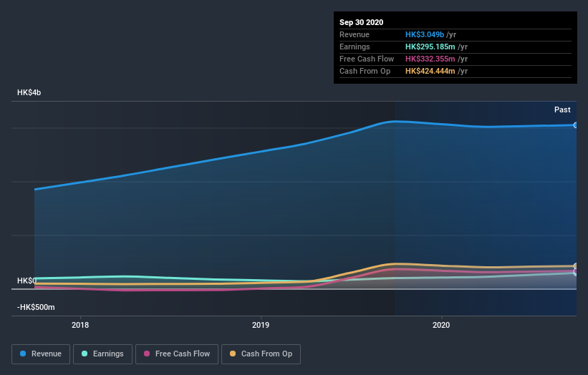Screen dimensions: 588x375
Task: Click the Cash From Op end data point
Action: tap(576, 266)
